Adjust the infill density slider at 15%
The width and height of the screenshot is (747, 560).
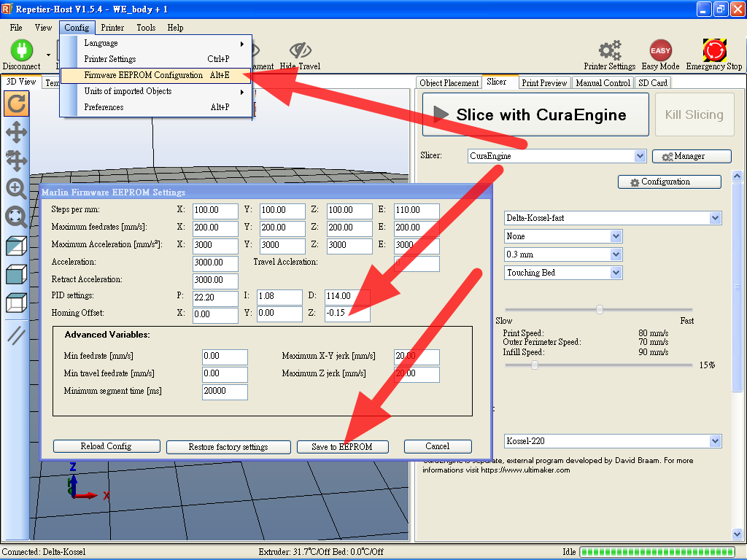point(535,365)
